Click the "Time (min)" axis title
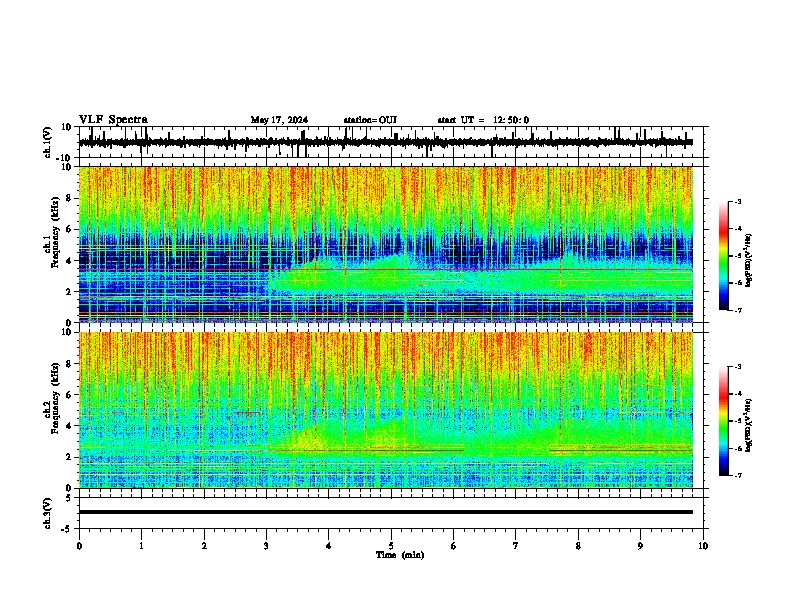Screen dimensions: 792x612 point(400,555)
